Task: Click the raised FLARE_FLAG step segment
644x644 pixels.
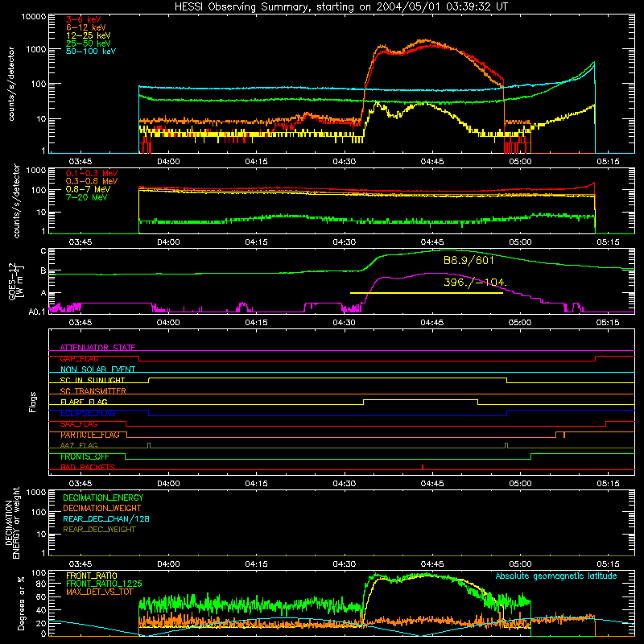Action: pyautogui.click(x=420, y=399)
